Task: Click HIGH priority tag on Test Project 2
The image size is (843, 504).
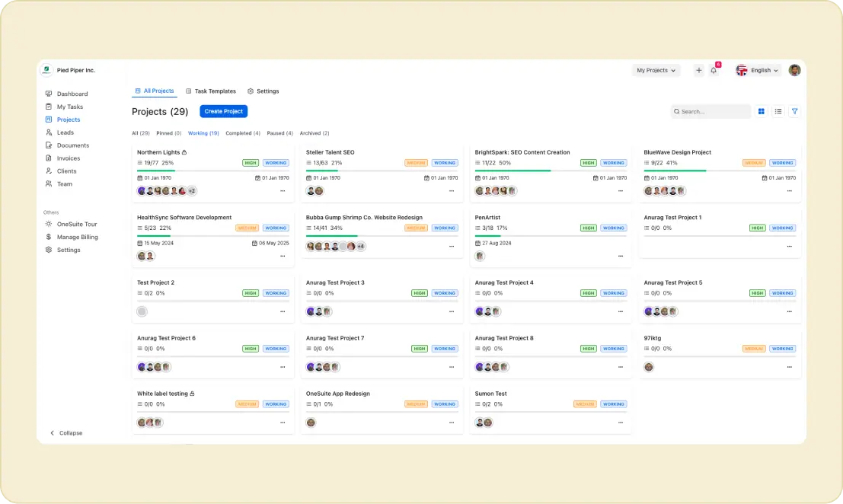Action: click(x=251, y=293)
